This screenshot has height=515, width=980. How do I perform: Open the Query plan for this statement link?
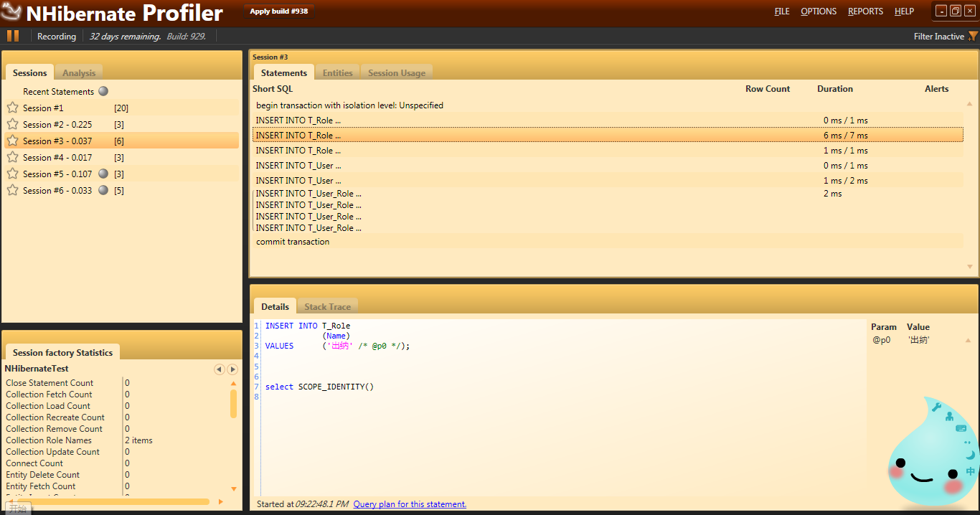pyautogui.click(x=409, y=504)
